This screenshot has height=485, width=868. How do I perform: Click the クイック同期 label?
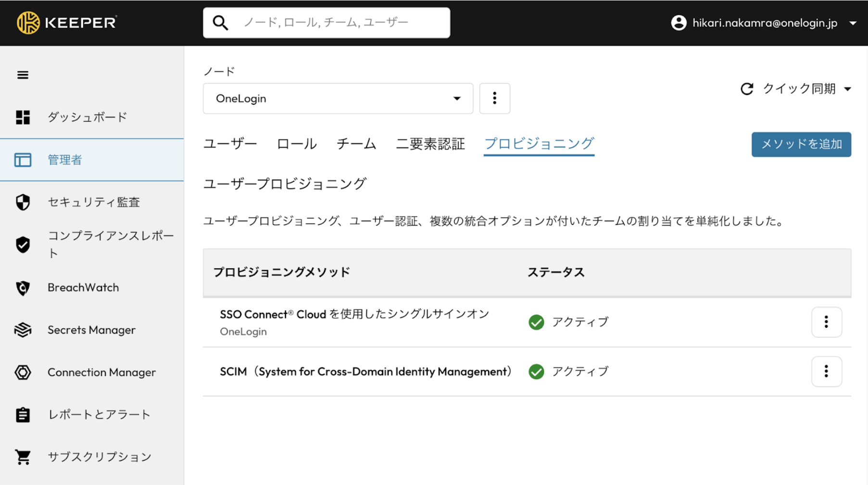[x=799, y=89]
